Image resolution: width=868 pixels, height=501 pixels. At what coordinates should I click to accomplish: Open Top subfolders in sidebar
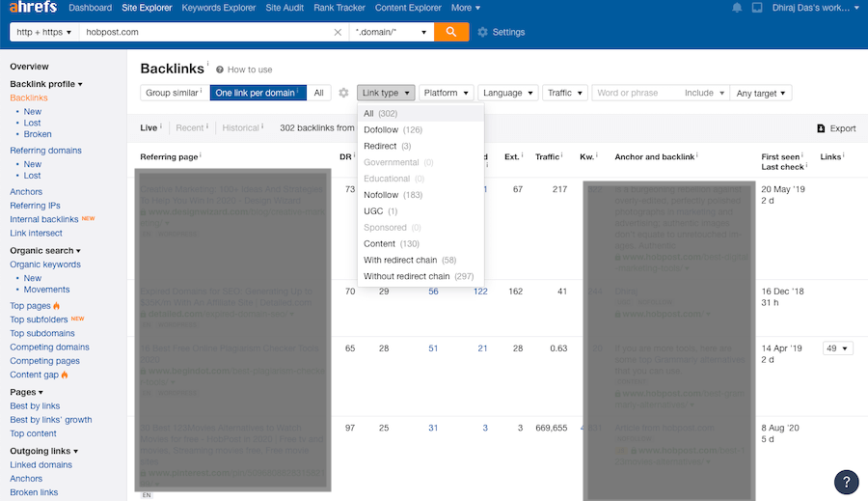tap(39, 320)
